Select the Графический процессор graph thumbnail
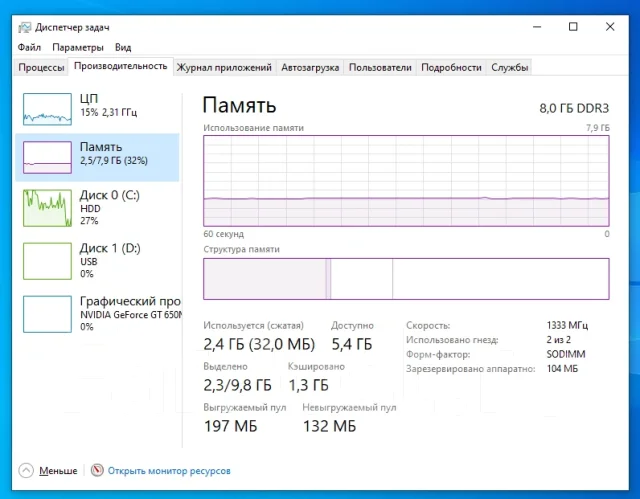 pyautogui.click(x=47, y=314)
